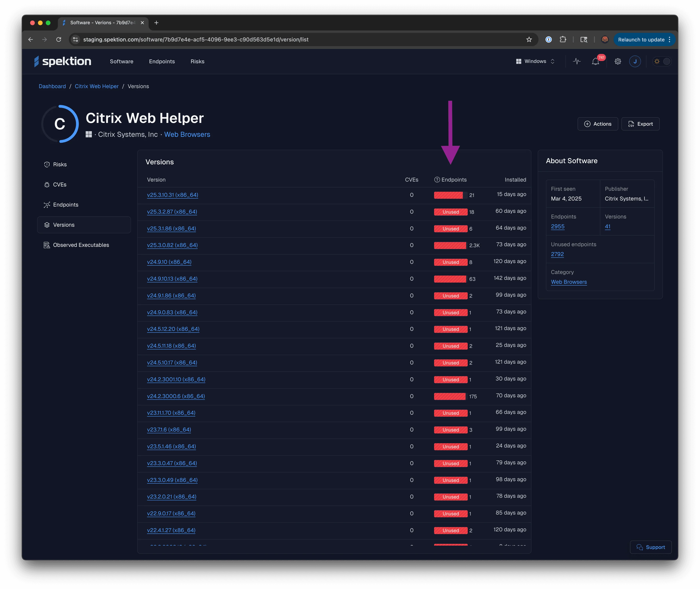Screen dimensions: 700x589
Task: Open the browser extensions puzzle icon
Action: point(563,39)
